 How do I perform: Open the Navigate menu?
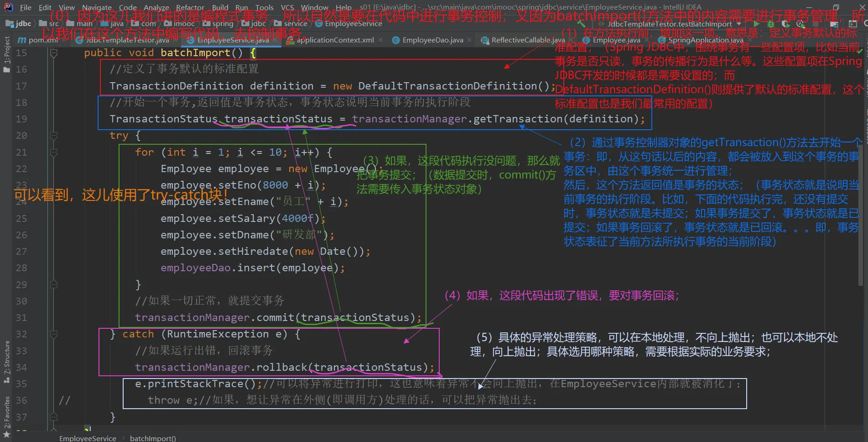[97, 7]
